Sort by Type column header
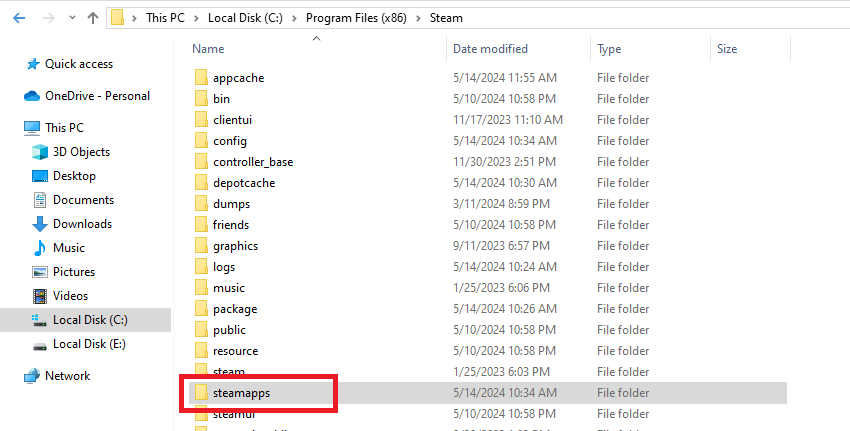This screenshot has height=431, width=850. pos(609,49)
